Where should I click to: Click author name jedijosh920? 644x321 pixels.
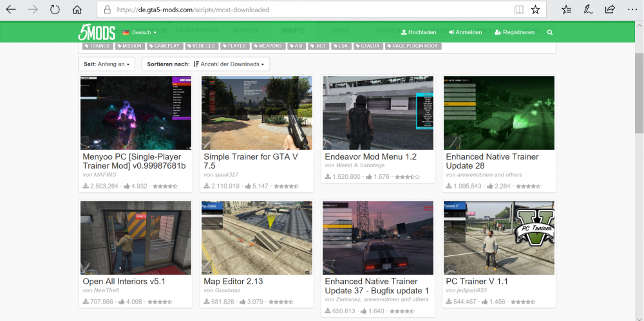pos(471,291)
